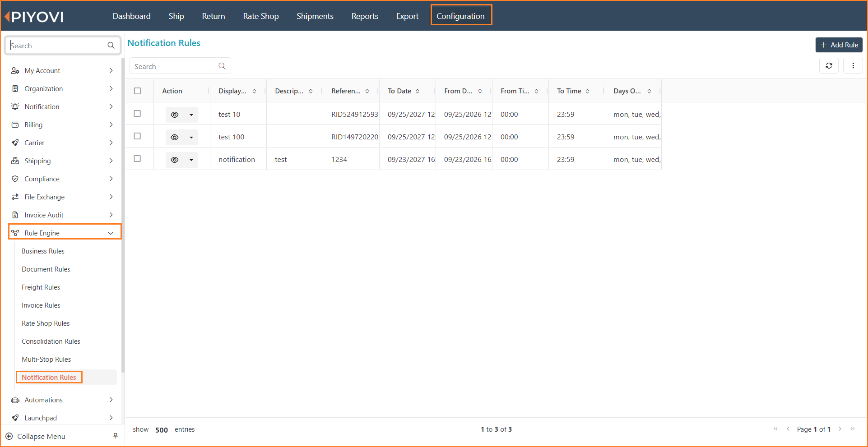Screen dimensions: 868x447
Task: Expand the Carrier menu
Action: [62, 143]
